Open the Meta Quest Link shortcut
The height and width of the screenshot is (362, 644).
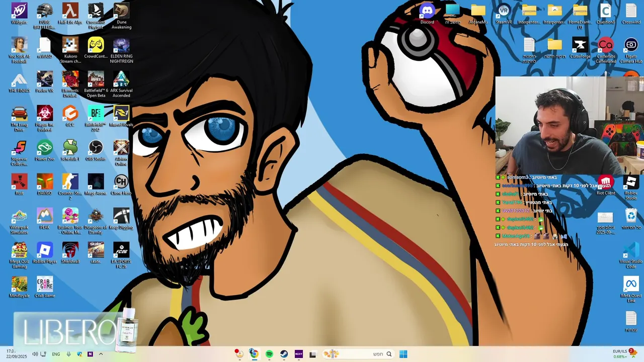click(631, 290)
